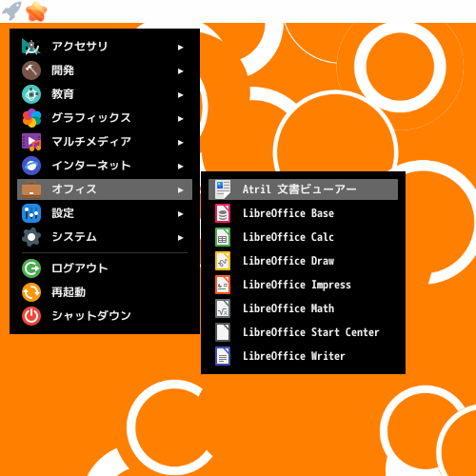Select the 再起動 label
Image resolution: width=476 pixels, height=476 pixels.
pos(69,292)
